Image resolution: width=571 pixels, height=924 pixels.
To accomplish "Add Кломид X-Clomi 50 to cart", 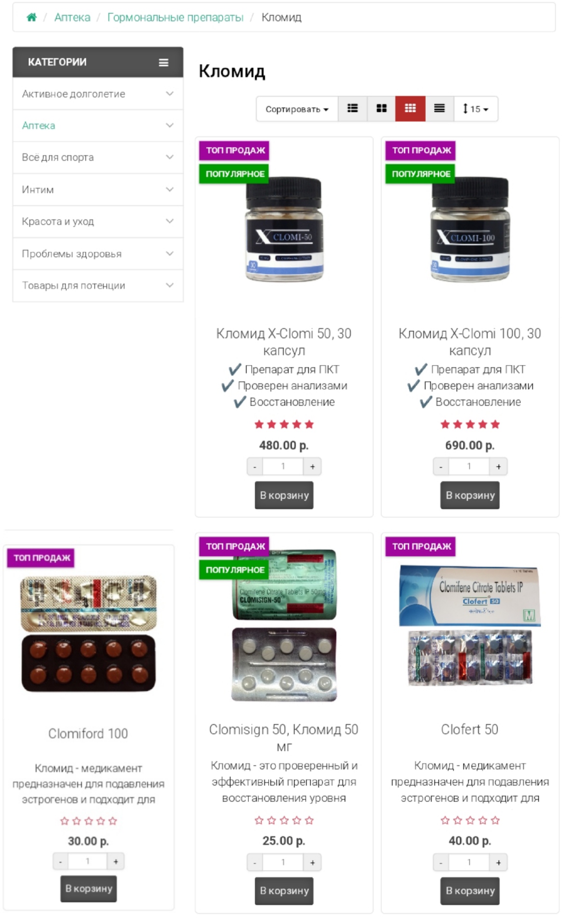I will coord(284,495).
